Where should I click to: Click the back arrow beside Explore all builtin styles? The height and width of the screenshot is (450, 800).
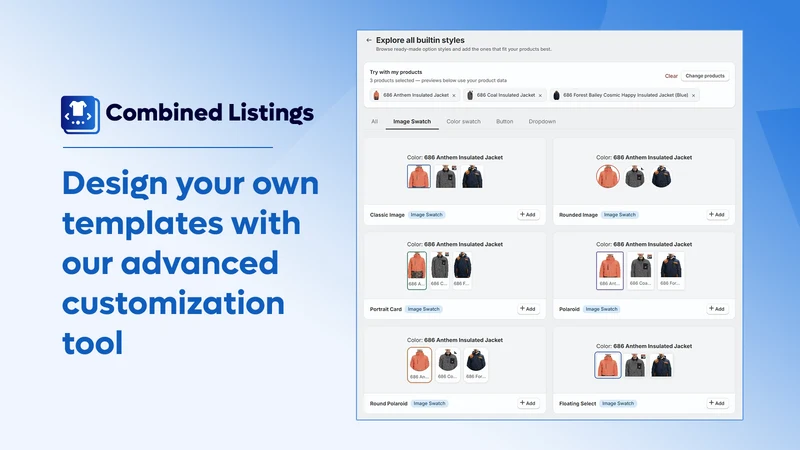[369, 40]
